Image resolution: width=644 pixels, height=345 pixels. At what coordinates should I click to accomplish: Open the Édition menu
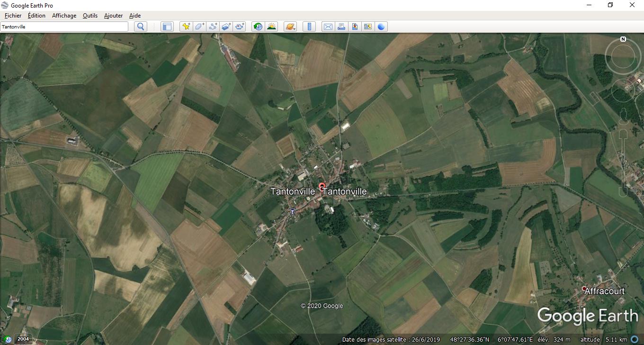36,16
